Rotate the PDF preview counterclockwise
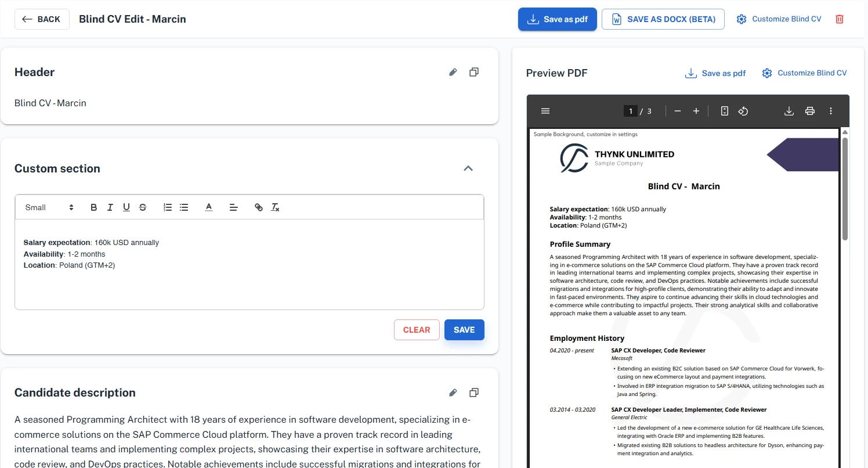 click(x=743, y=111)
